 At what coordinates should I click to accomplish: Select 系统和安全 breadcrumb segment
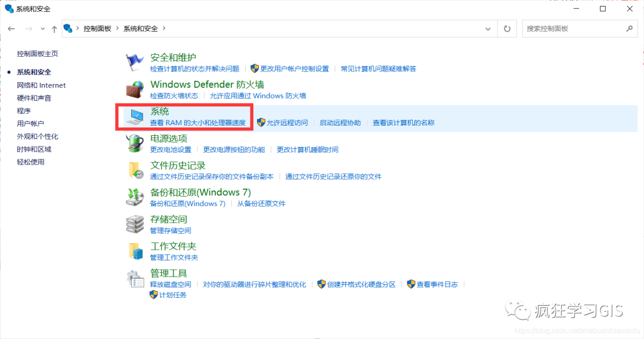click(141, 29)
